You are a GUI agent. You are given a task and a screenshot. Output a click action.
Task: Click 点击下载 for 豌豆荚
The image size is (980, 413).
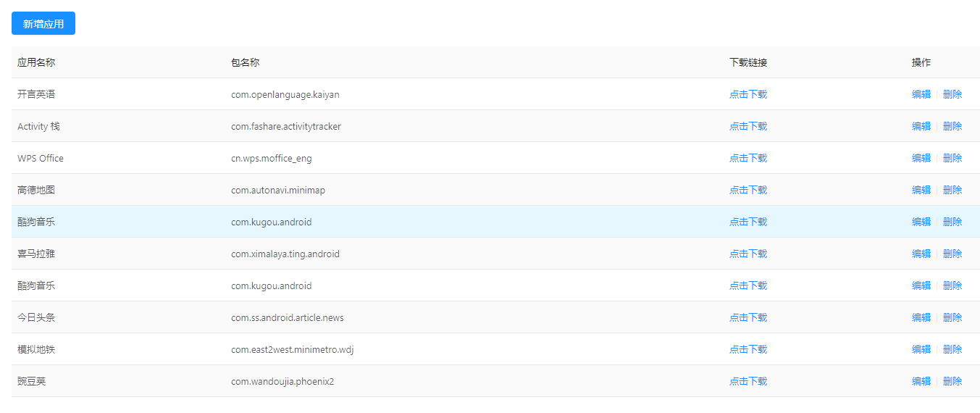[748, 381]
